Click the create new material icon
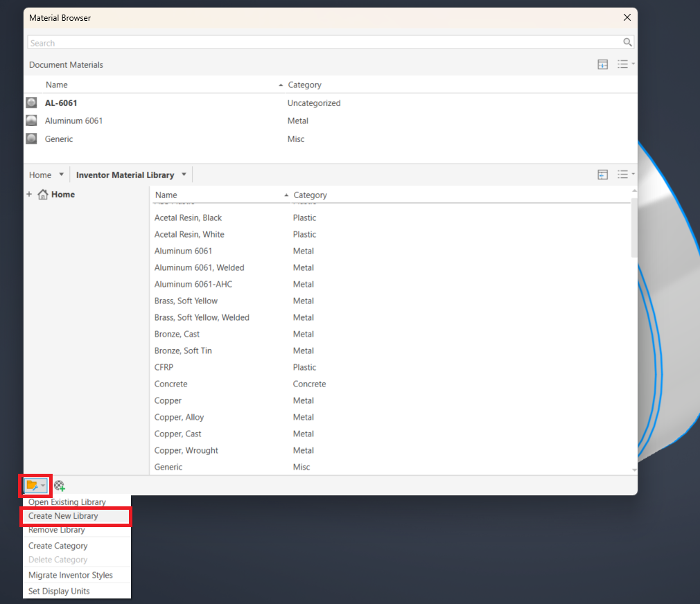This screenshot has width=700, height=604. pyautogui.click(x=60, y=486)
